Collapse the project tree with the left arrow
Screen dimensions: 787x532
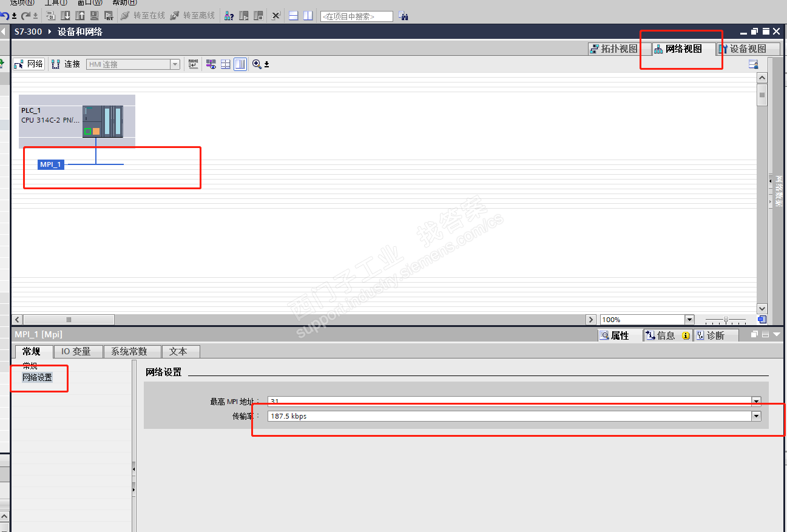(x=4, y=31)
